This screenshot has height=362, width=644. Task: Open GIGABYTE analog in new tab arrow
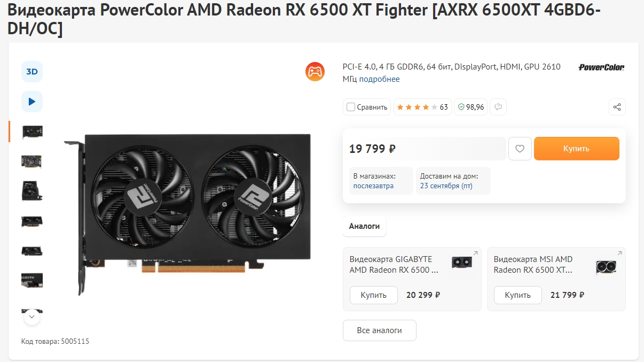click(476, 253)
